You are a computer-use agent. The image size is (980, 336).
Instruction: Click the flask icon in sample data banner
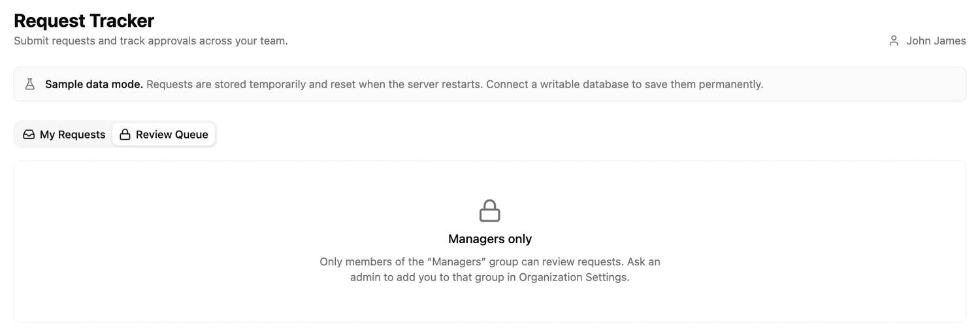pyautogui.click(x=29, y=84)
